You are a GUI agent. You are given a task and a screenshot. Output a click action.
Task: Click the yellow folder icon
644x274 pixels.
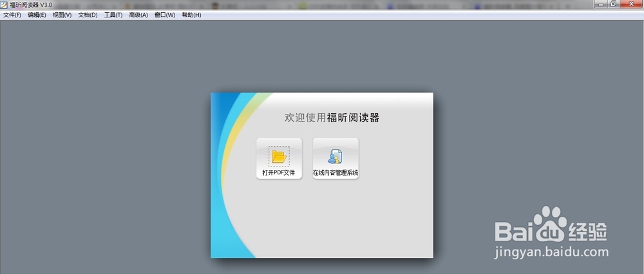click(x=279, y=156)
